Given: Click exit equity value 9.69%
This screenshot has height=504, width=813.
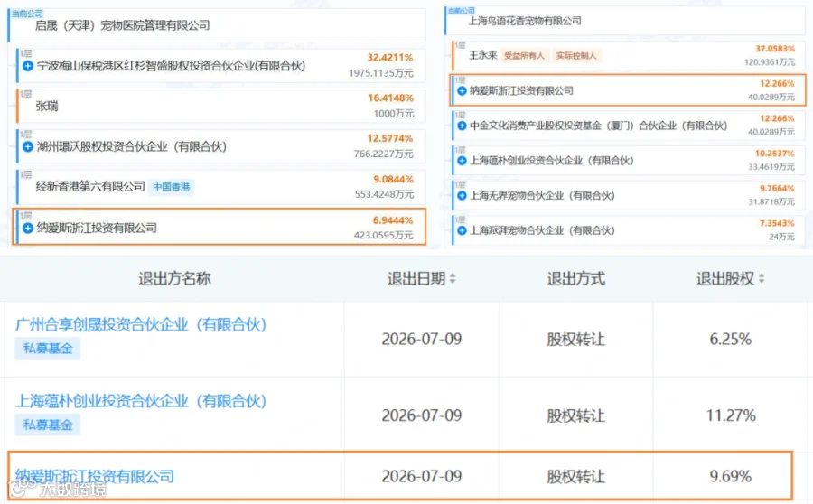Looking at the screenshot, I should (x=731, y=476).
